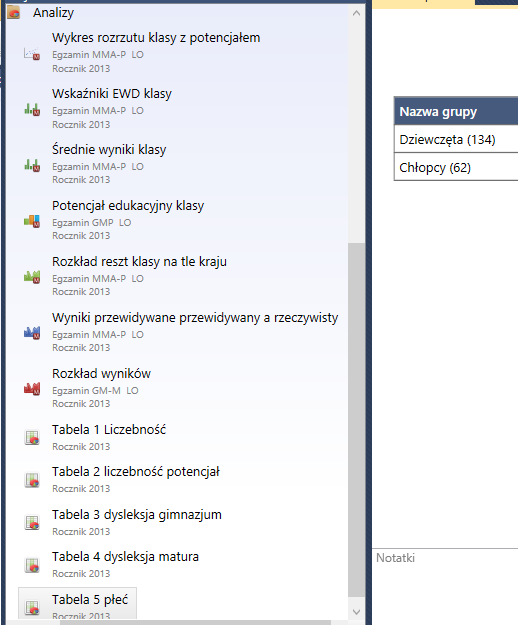Screen dimensions: 518x625
Task: Click the table icon beside Tabela 5 płeć
Action: click(32, 607)
